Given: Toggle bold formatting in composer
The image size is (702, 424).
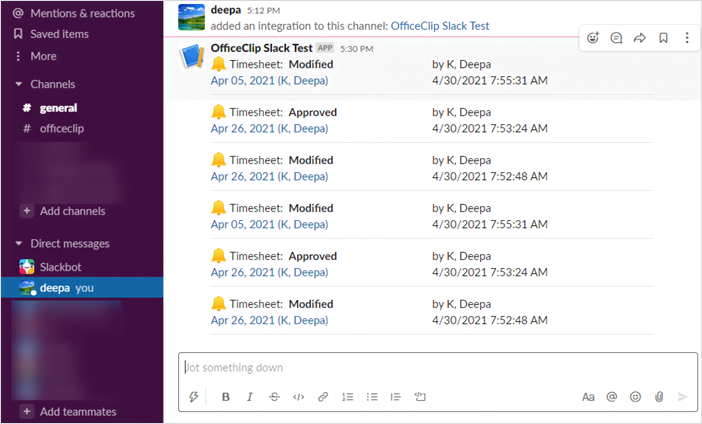Looking at the screenshot, I should 226,397.
